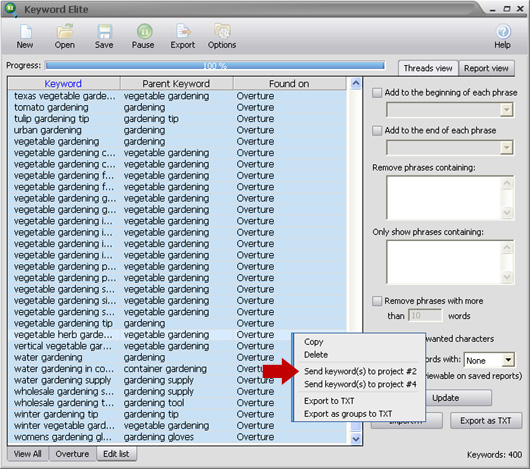Select the vegetable gardening tip row

coord(177,323)
